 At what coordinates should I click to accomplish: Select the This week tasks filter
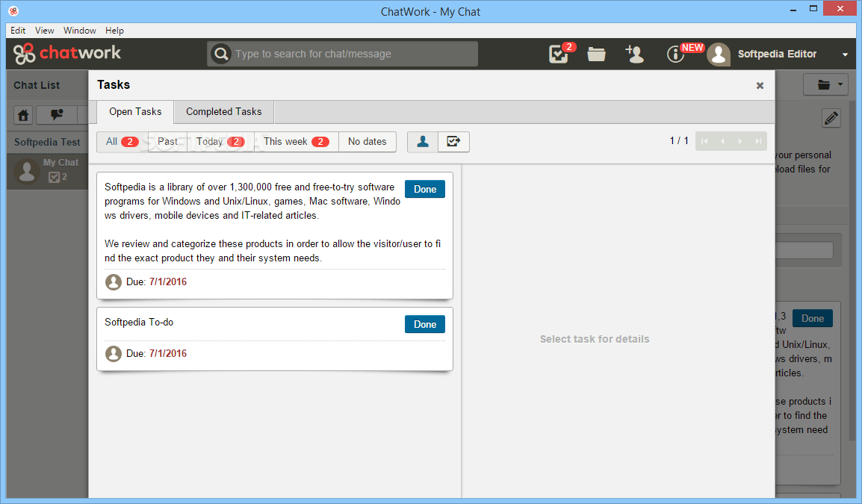[297, 142]
